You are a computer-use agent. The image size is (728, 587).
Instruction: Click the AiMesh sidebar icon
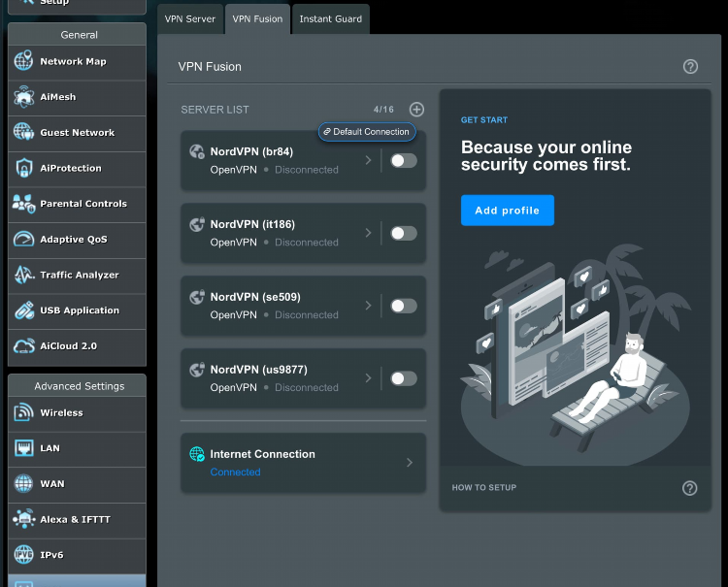coord(23,96)
